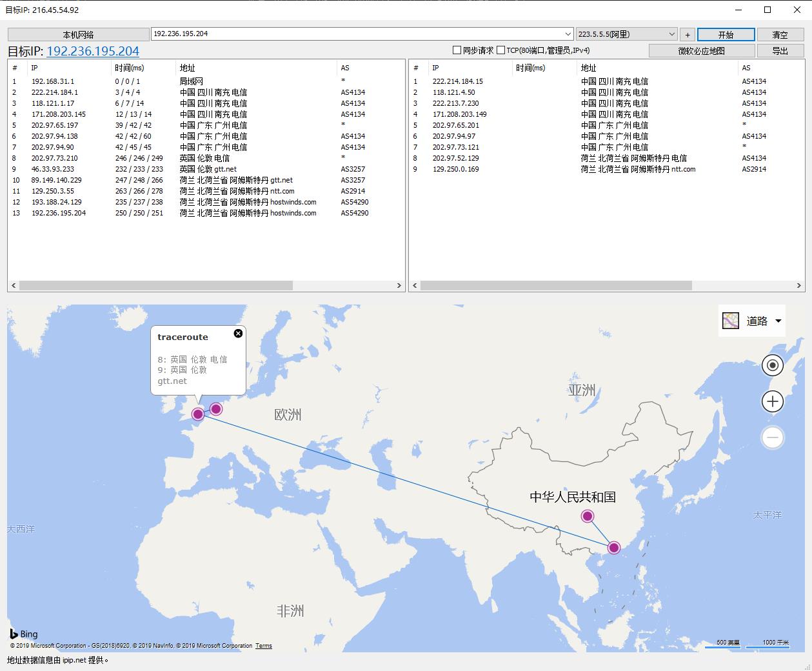812x671 pixels.
Task: Toggle the TCP(80端口) checkbox
Action: pos(500,50)
